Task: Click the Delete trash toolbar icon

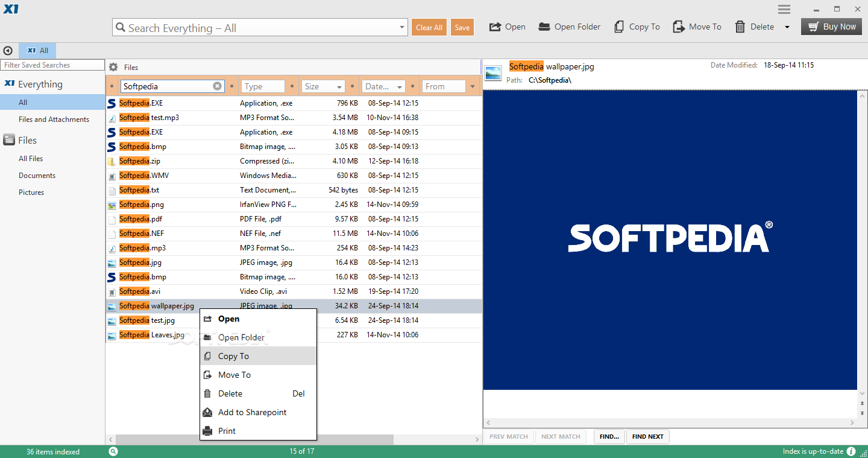Action: 740,27
